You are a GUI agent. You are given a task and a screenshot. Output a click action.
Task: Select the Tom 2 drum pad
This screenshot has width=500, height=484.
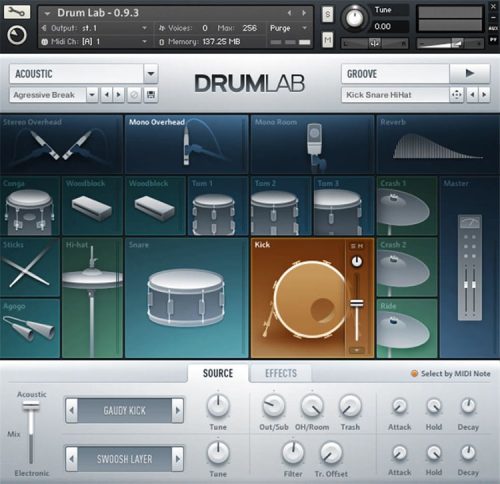point(281,206)
